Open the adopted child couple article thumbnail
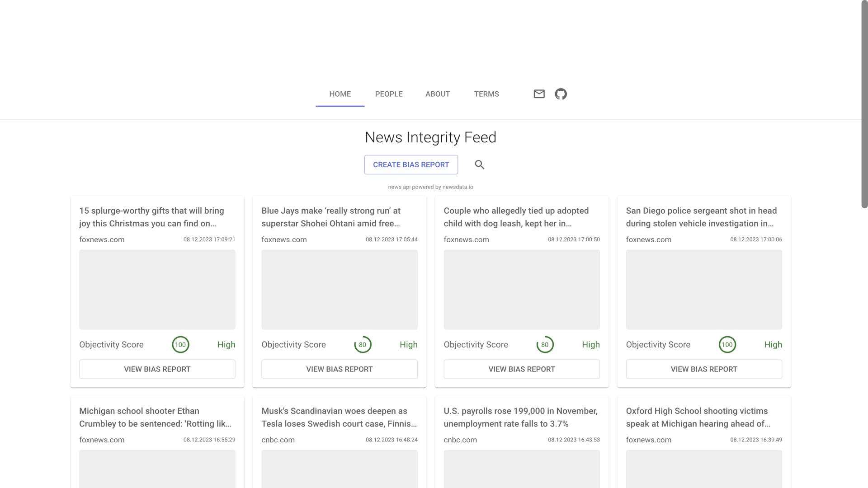This screenshot has width=868, height=488. tap(522, 290)
